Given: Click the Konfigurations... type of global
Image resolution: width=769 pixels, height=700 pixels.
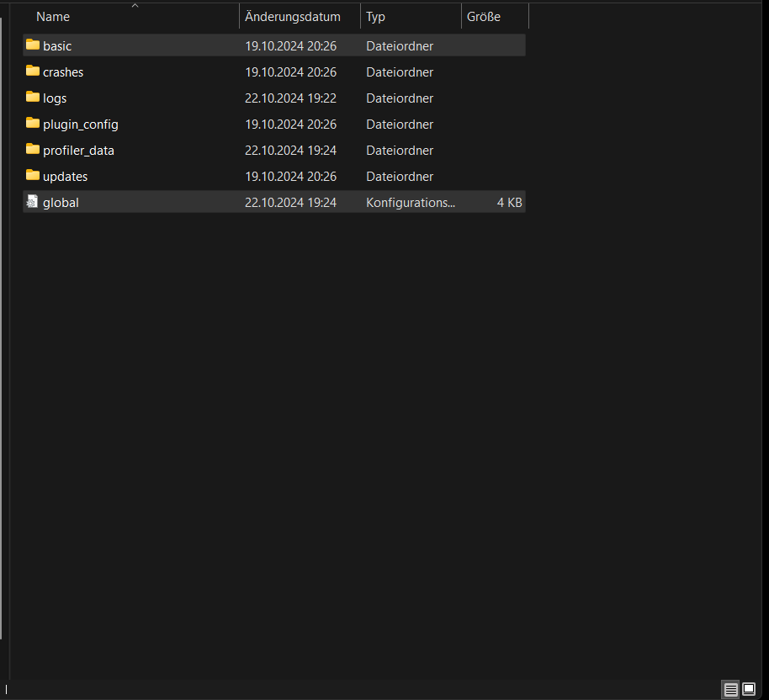Looking at the screenshot, I should [x=410, y=202].
